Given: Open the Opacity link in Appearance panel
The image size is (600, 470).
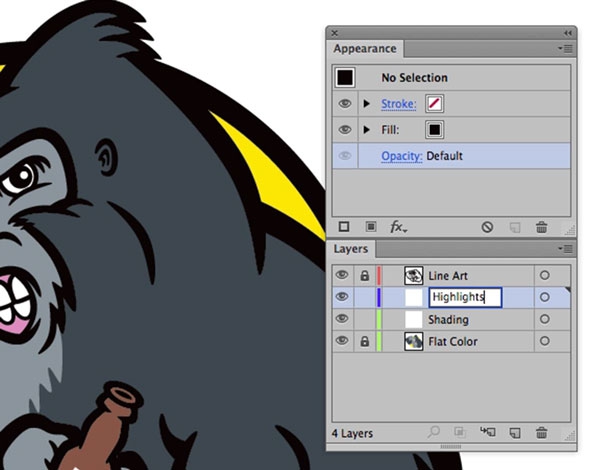Looking at the screenshot, I should coord(402,156).
